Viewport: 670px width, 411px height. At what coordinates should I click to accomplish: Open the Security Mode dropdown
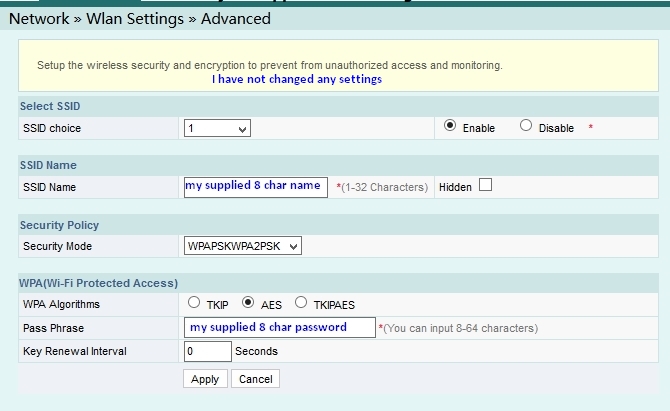pos(243,246)
